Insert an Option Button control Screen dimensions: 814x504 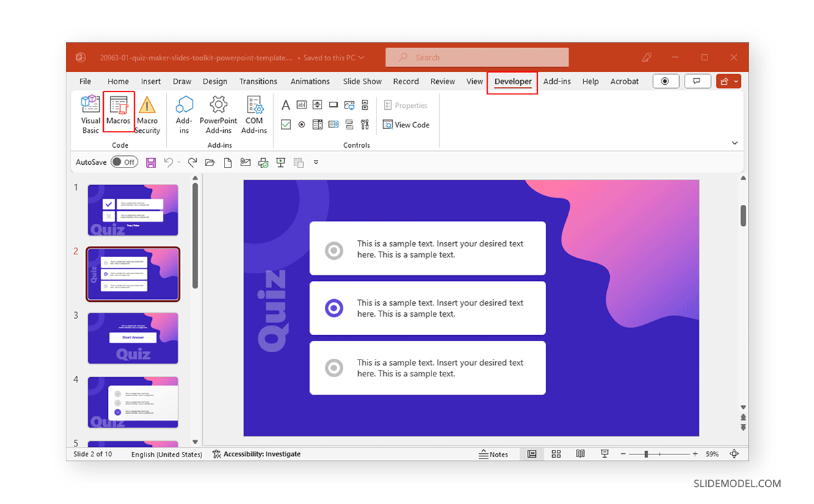(x=301, y=124)
